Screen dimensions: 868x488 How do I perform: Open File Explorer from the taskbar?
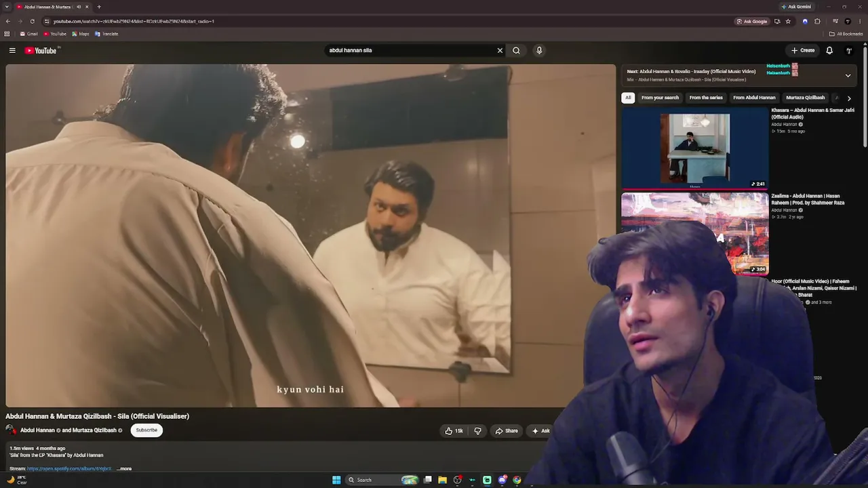(442, 480)
